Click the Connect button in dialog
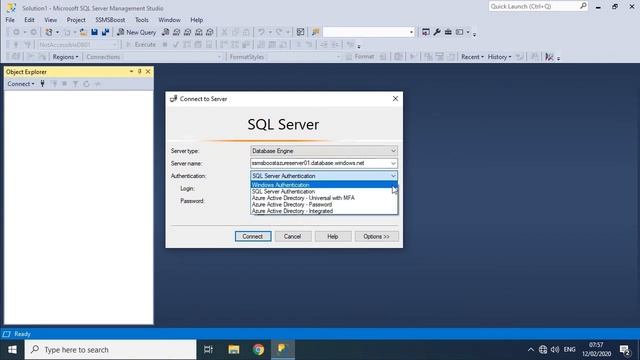 point(253,236)
